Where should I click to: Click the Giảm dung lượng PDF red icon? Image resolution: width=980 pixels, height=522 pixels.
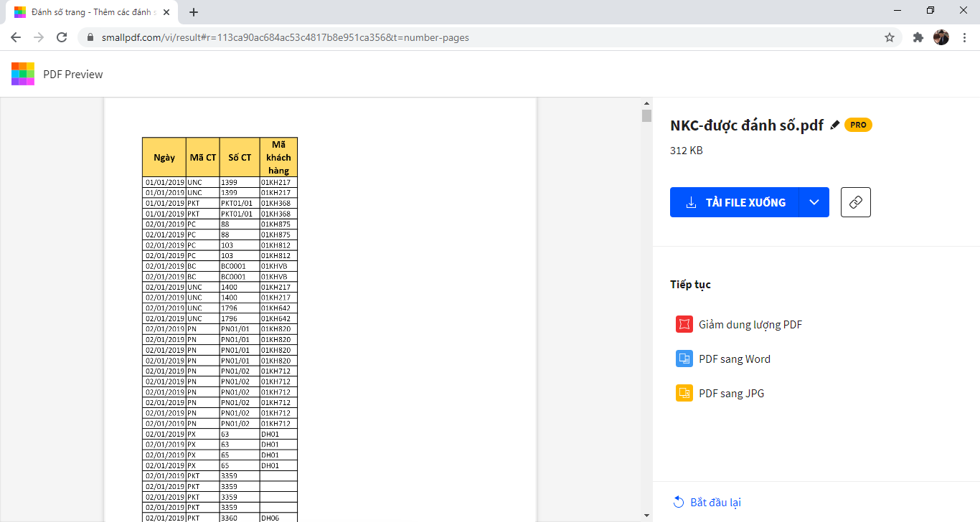click(684, 324)
